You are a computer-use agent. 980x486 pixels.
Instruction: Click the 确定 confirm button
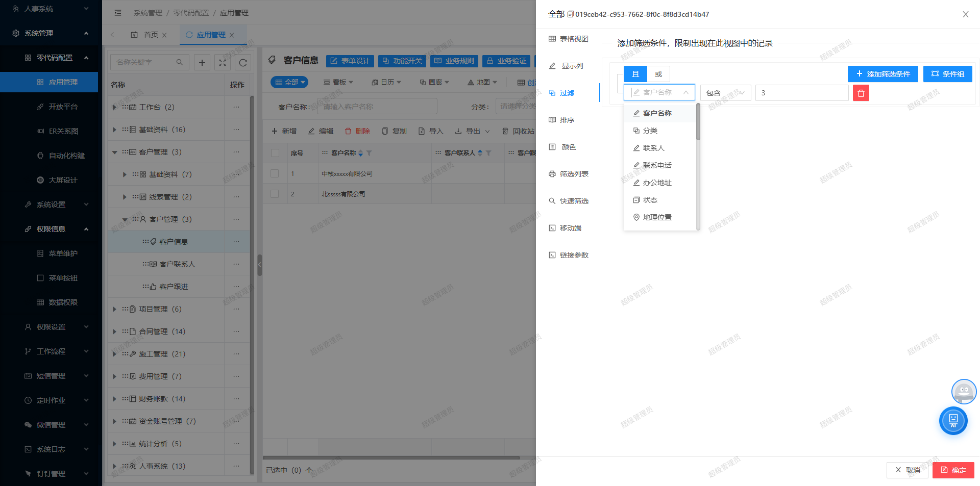953,470
